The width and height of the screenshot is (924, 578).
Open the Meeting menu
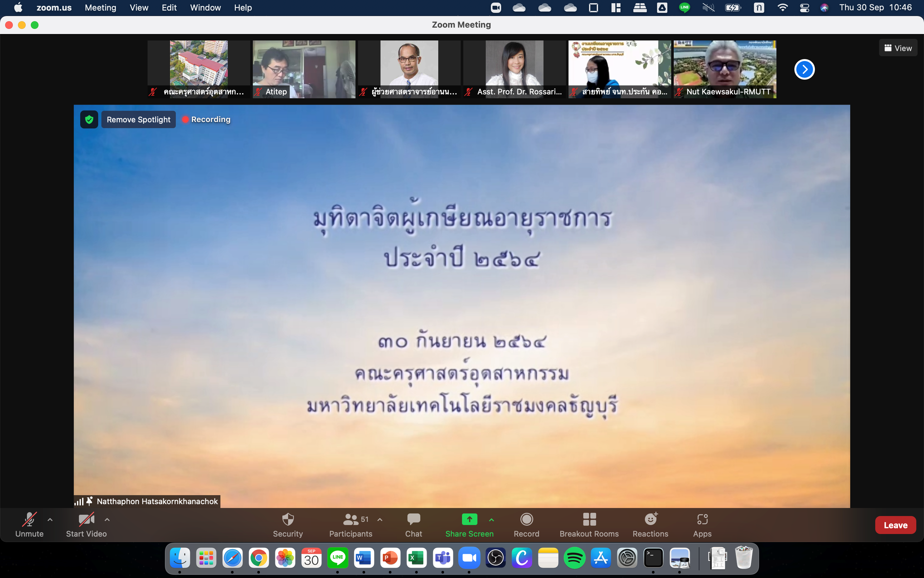tap(100, 8)
